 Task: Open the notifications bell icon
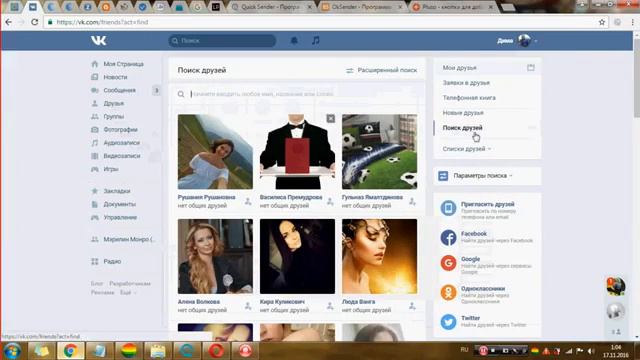pos(294,40)
